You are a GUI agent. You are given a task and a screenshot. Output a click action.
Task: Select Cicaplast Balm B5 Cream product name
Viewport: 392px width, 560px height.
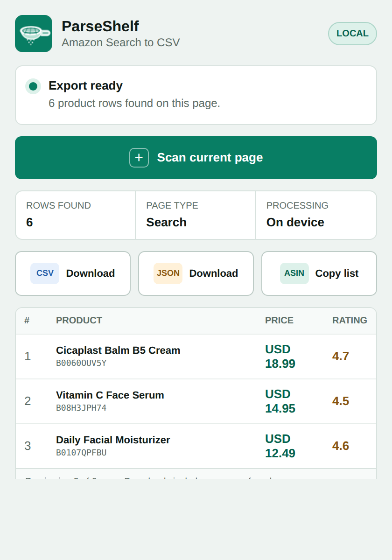click(118, 350)
